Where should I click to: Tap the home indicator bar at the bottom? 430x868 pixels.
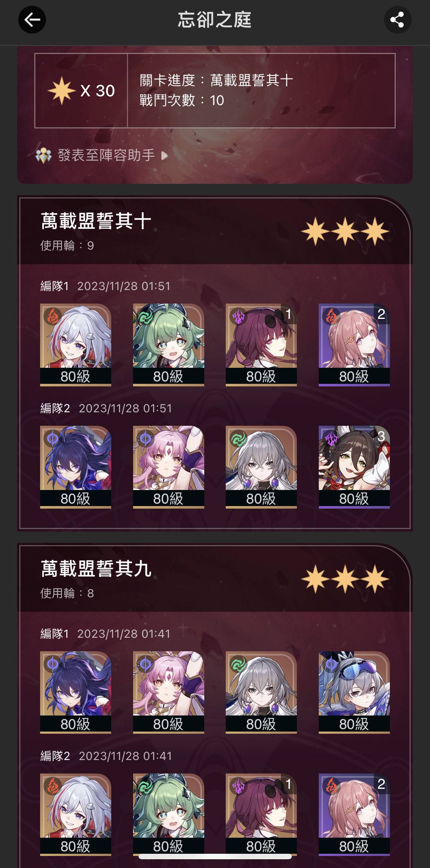coord(215,856)
